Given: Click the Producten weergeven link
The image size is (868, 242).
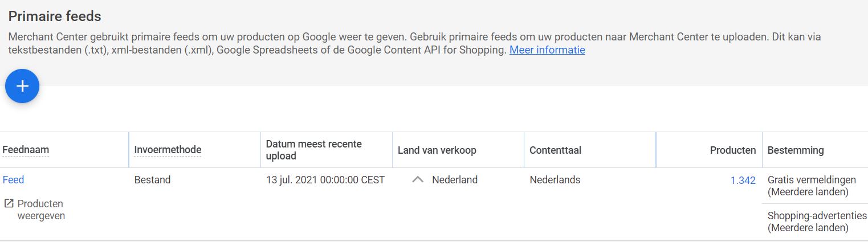Looking at the screenshot, I should (x=40, y=210).
